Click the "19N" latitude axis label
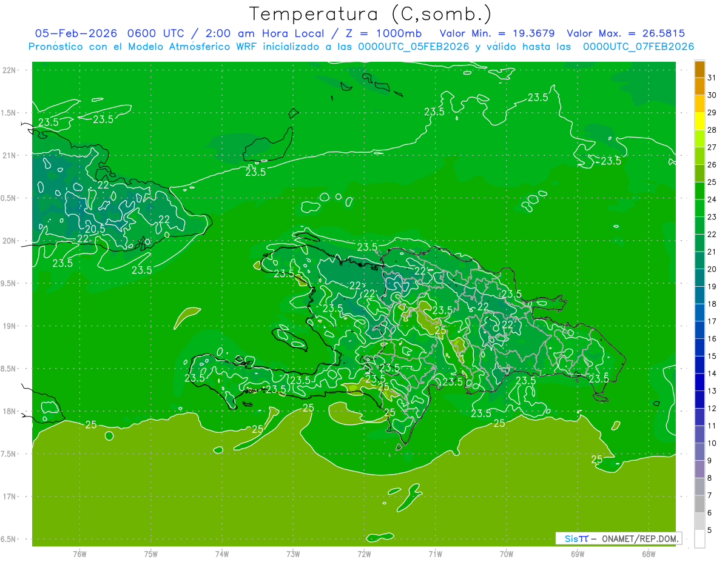This screenshot has width=728, height=562. point(10,326)
